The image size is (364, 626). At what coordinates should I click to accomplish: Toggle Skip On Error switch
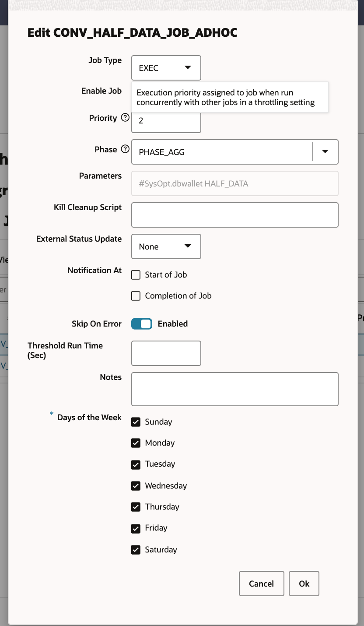(x=142, y=324)
